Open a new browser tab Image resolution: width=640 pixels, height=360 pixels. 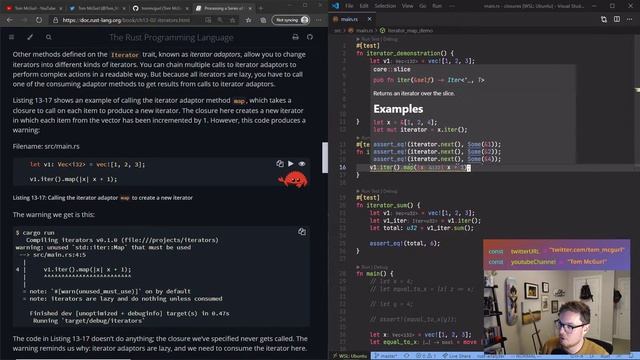(261, 8)
